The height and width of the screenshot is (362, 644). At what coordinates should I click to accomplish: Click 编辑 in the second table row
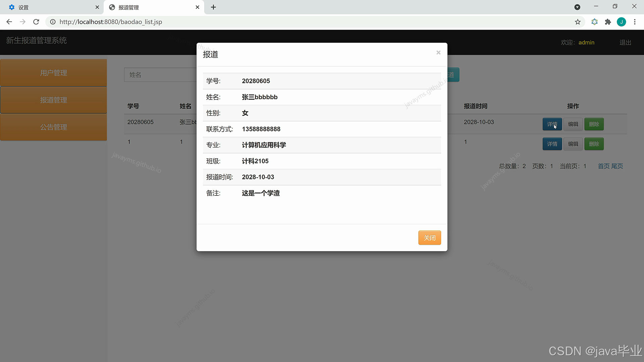(573, 144)
